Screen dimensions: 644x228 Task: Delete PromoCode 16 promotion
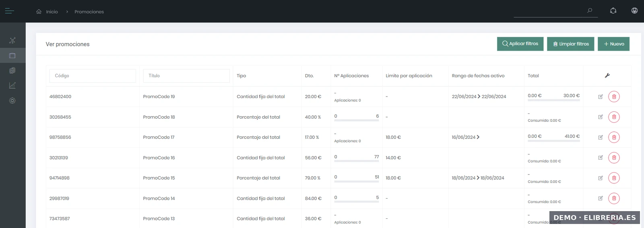[x=614, y=158]
